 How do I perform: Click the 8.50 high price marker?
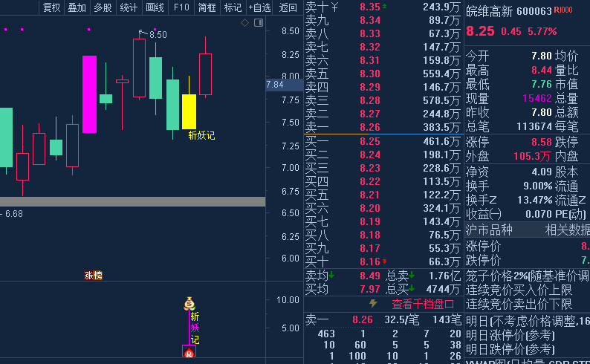coord(158,35)
